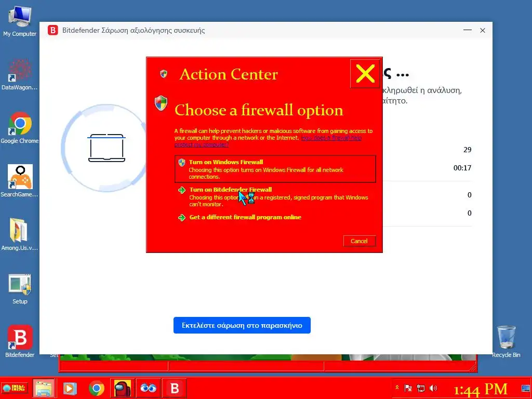Image resolution: width=532 pixels, height=399 pixels.
Task: Open the DataWagon desktop shortcut
Action: click(20, 75)
